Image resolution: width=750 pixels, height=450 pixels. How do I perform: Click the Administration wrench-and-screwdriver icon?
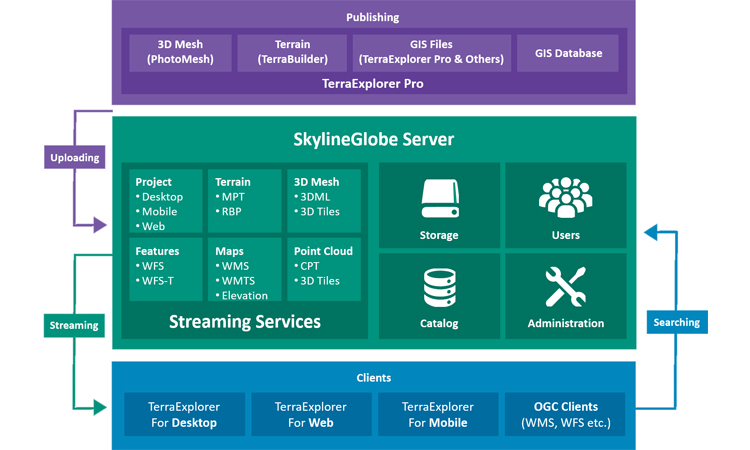tap(565, 286)
